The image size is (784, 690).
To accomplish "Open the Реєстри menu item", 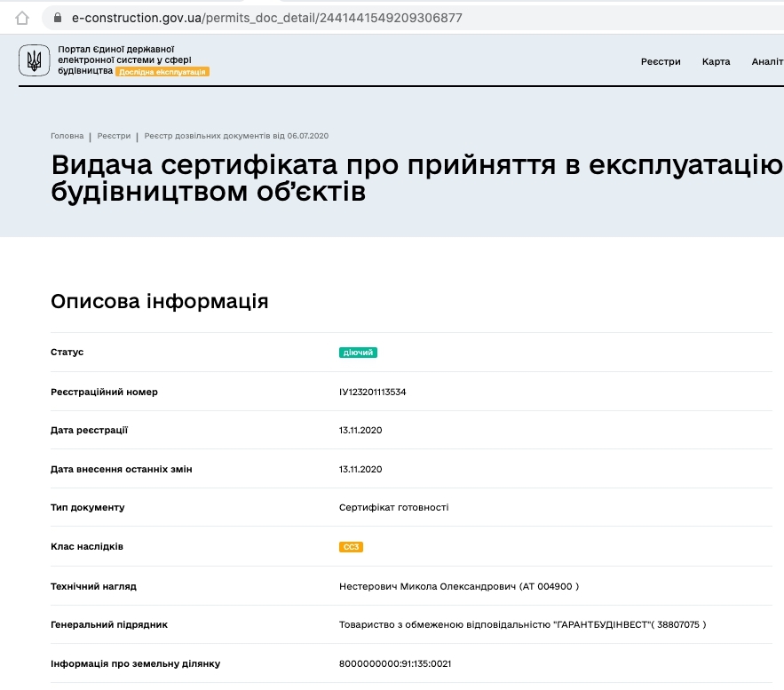I will coord(661,61).
